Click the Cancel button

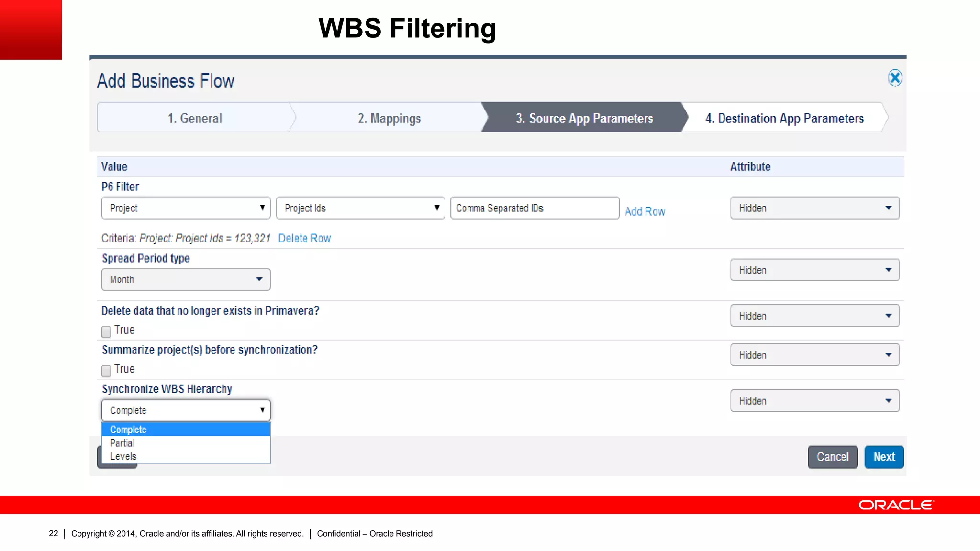click(833, 457)
